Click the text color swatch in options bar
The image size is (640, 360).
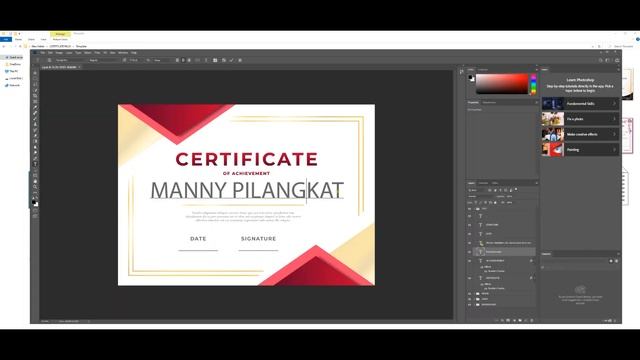click(x=197, y=60)
